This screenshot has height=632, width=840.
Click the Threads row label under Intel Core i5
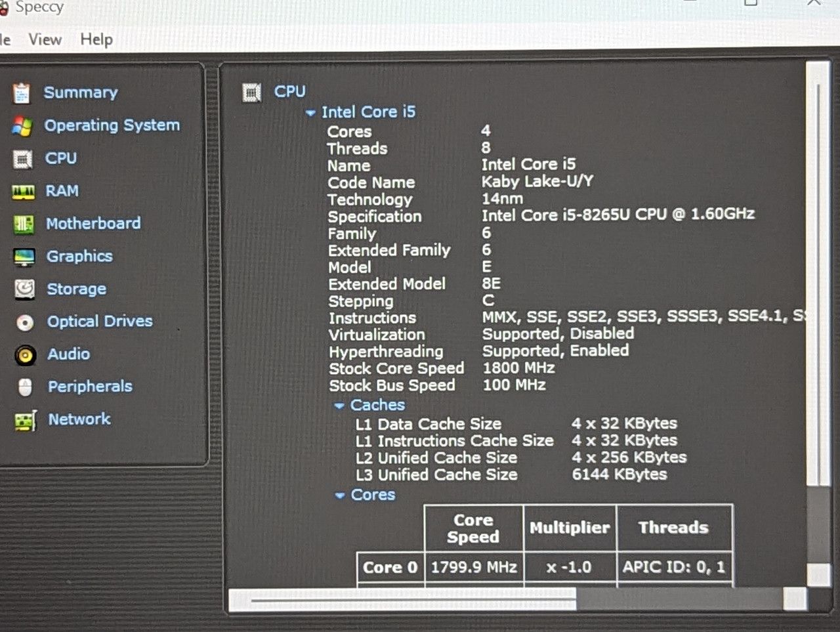pos(357,149)
